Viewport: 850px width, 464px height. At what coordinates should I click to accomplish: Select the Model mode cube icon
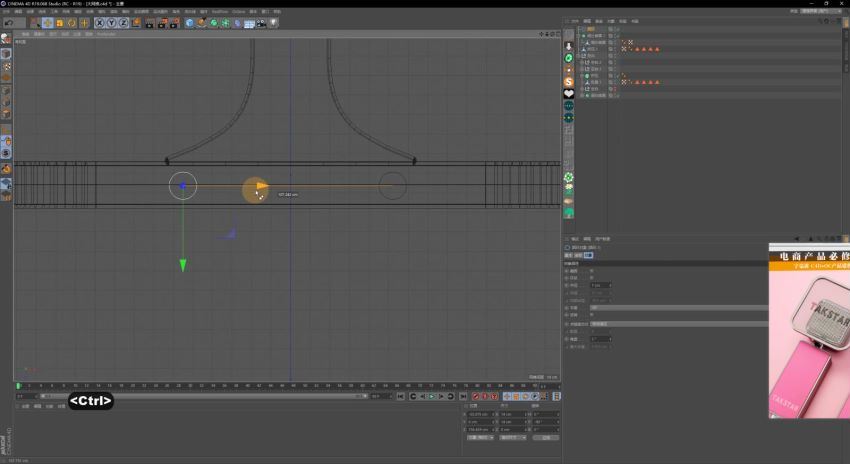6,54
